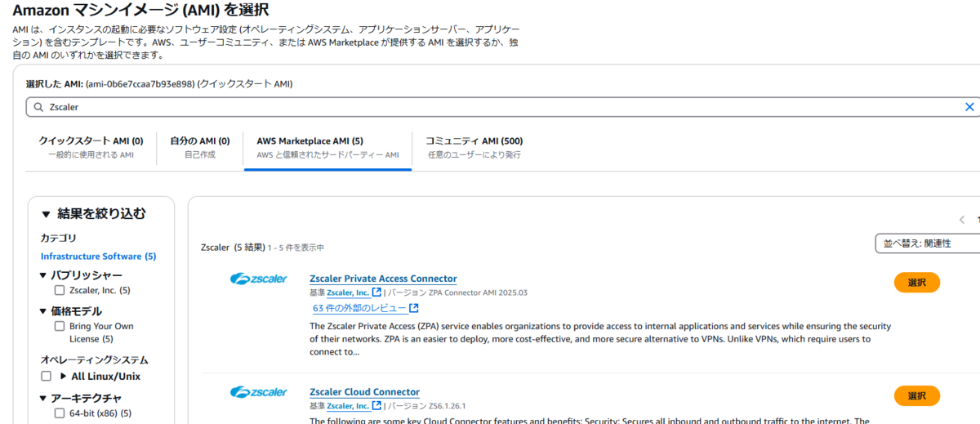The width and height of the screenshot is (980, 424).
Task: Check the Zscaler, Inc. publisher checkbox
Action: 59,290
